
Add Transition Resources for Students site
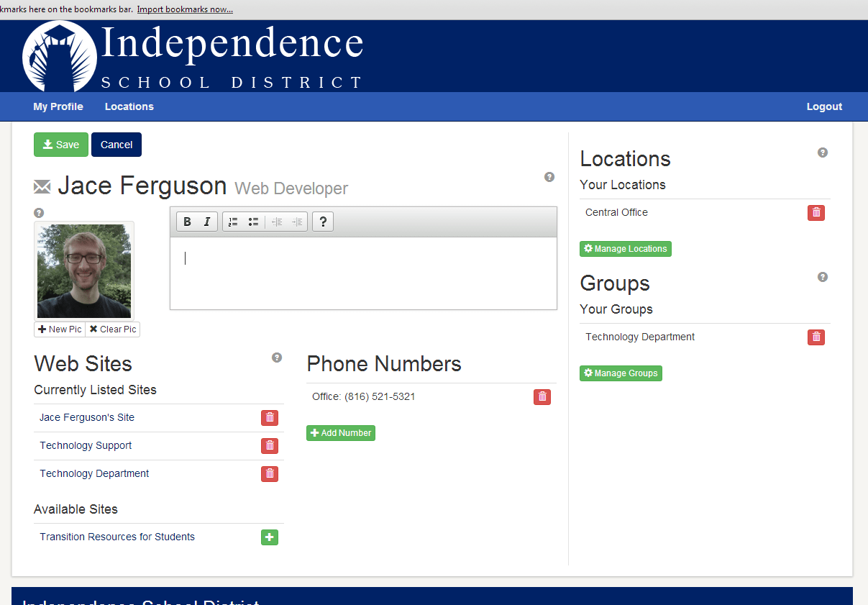click(270, 537)
